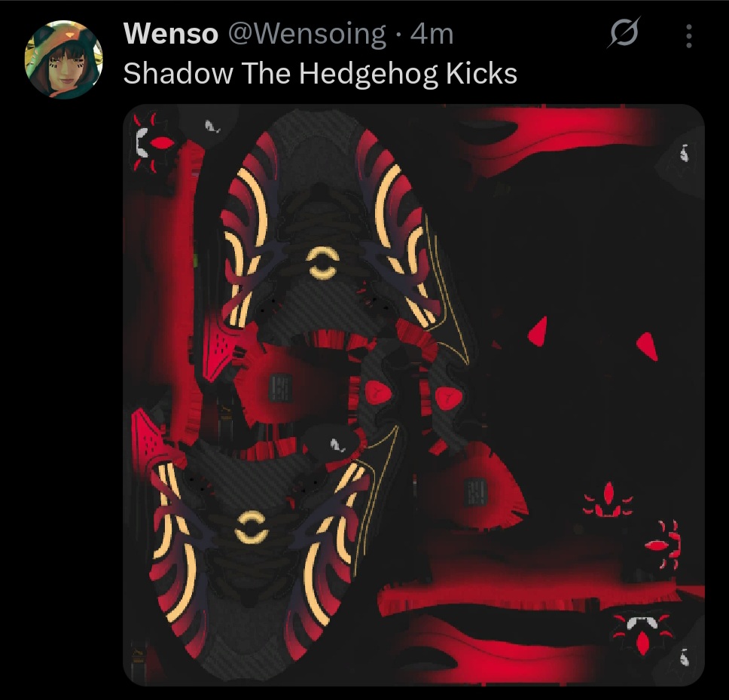Click the right red teardrop shape on black area
This screenshot has width=729, height=700.
647,347
